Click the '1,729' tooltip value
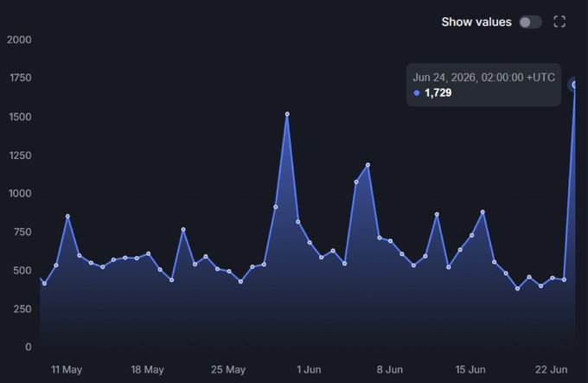 click(x=438, y=93)
